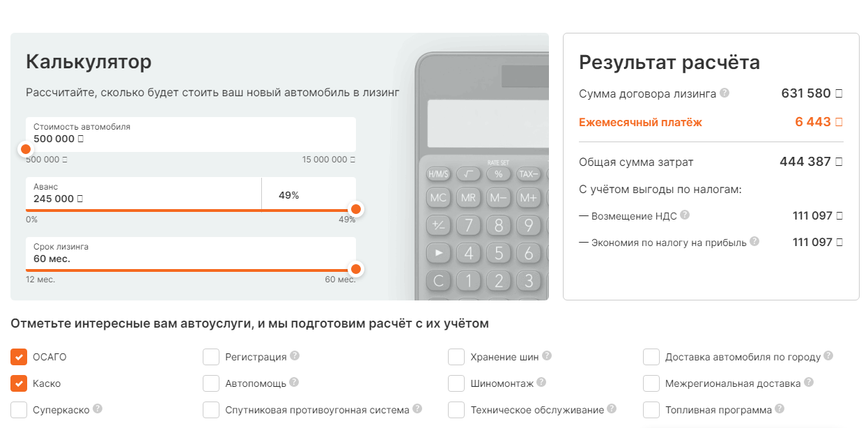
Task: Uncheck the Каско checkbox
Action: click(19, 383)
